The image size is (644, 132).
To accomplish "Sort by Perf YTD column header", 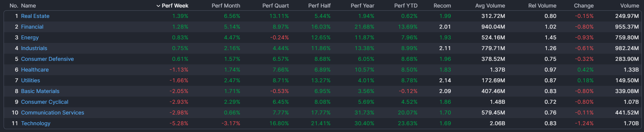I will point(406,6).
